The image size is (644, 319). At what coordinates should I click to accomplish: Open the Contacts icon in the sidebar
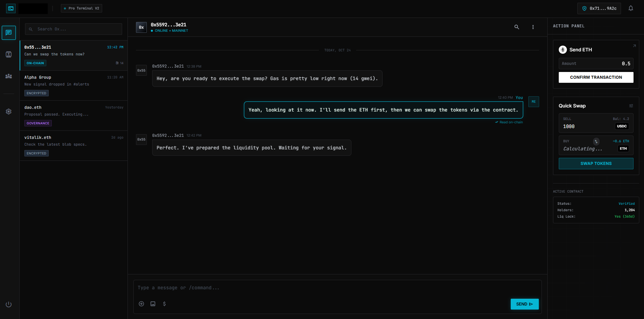[9, 54]
